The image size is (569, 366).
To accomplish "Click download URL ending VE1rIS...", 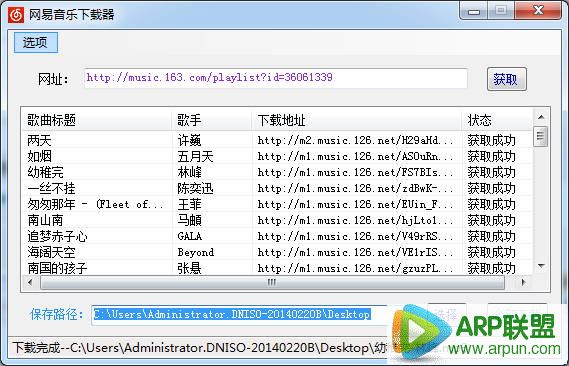I will click(x=355, y=252).
